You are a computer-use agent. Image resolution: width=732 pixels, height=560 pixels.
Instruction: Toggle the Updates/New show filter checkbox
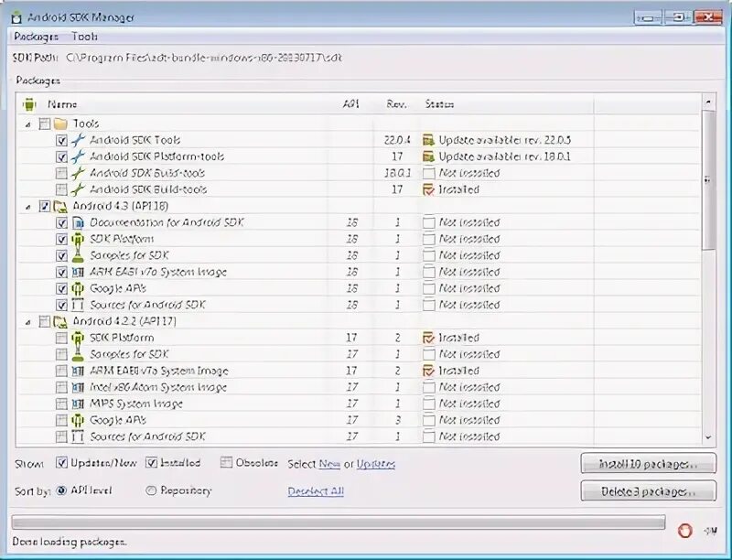[61, 462]
